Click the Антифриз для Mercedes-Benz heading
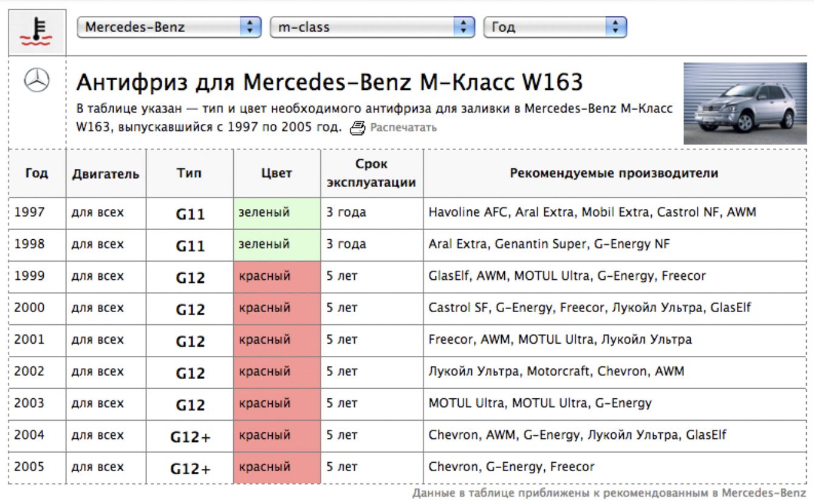 [x=329, y=81]
